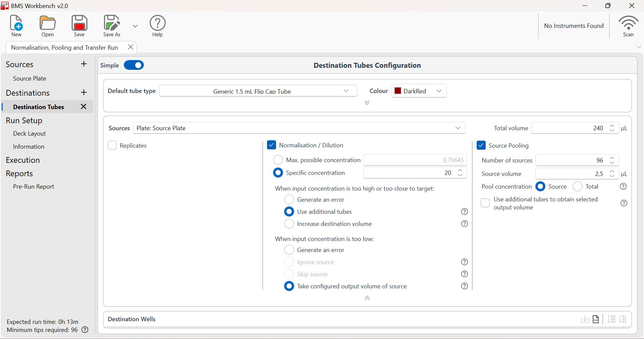Click the DarkRed colour swatch

(x=398, y=91)
